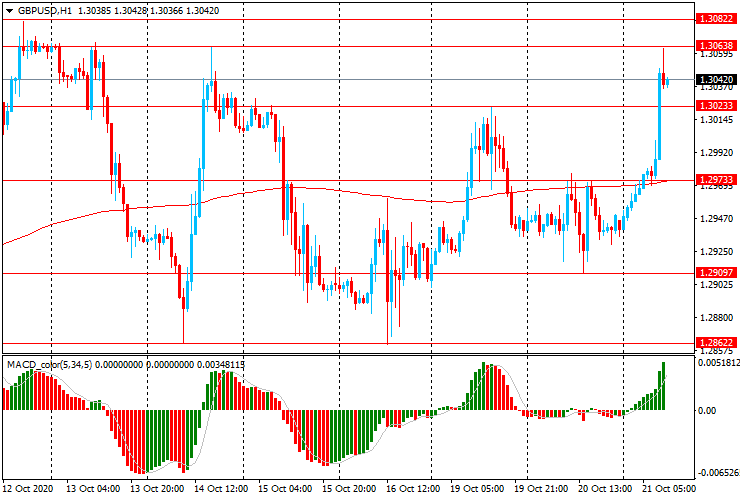The image size is (740, 500).
Task: Select the 1.30638 red price label
Action: coord(716,45)
